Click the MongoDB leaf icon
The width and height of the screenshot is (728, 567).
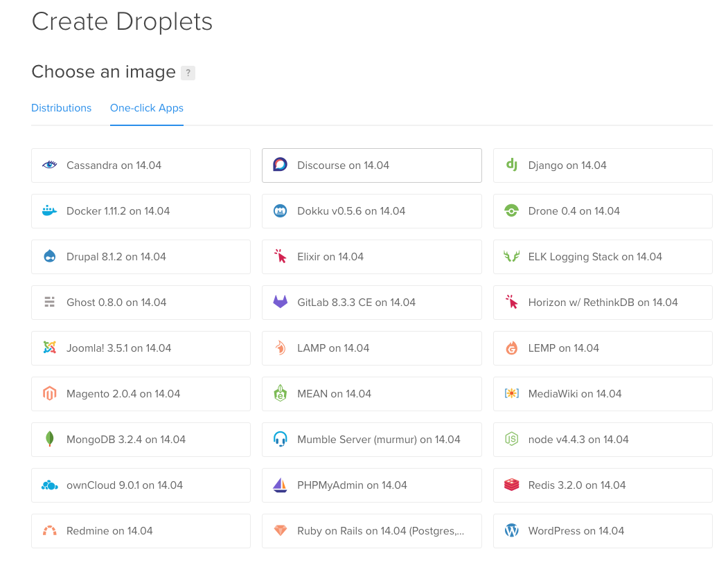tap(50, 439)
